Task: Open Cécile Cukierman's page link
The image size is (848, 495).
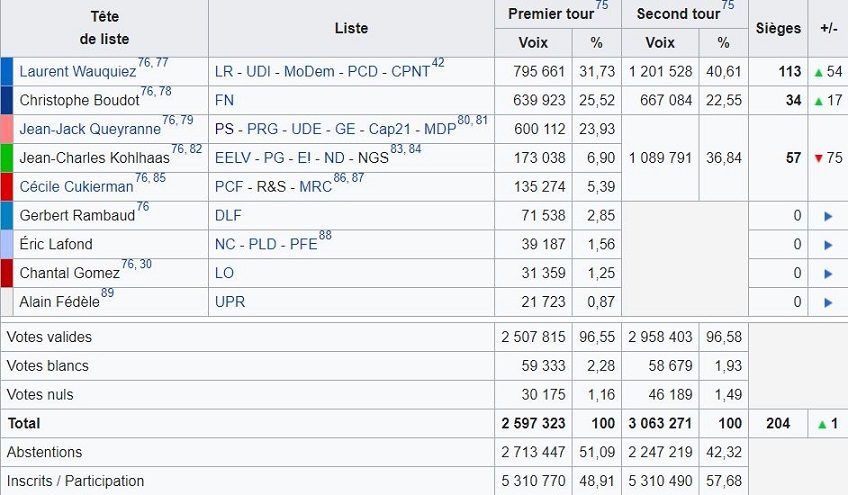Action: click(76, 187)
